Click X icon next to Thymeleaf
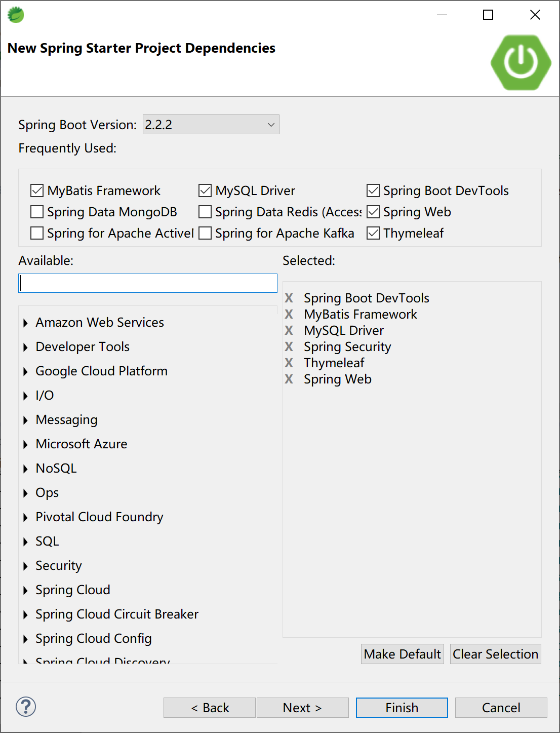 pos(289,363)
